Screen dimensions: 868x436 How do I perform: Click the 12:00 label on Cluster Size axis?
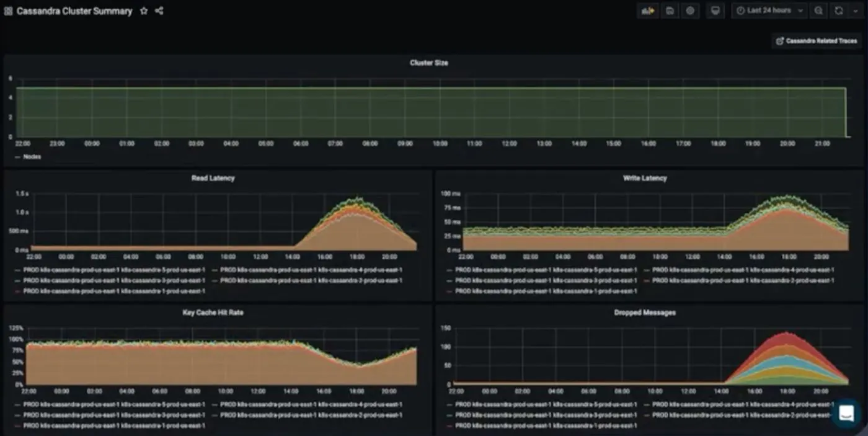click(509, 143)
